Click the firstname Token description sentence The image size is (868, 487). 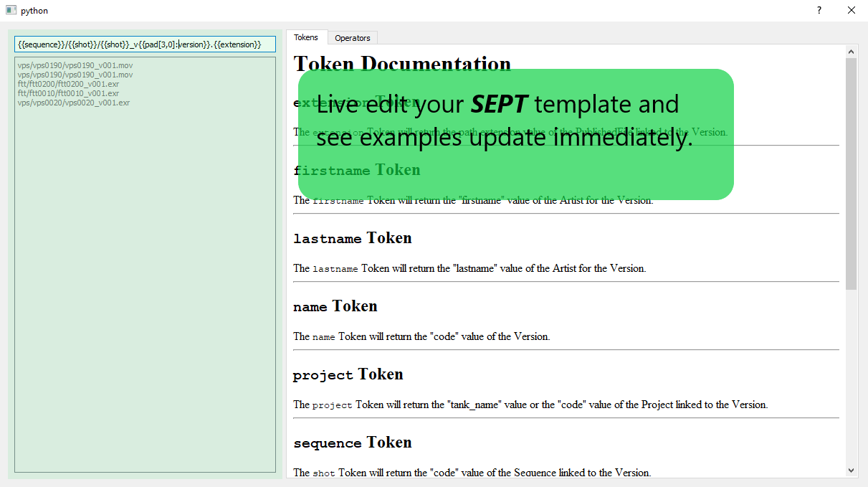pyautogui.click(x=473, y=201)
